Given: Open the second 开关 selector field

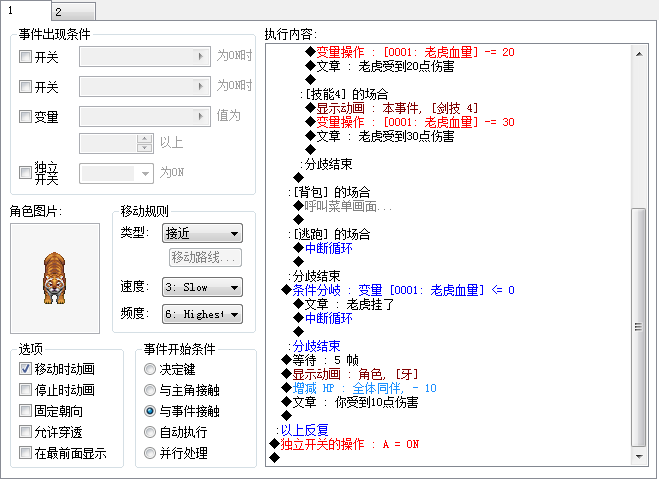Looking at the screenshot, I should coord(145,87).
